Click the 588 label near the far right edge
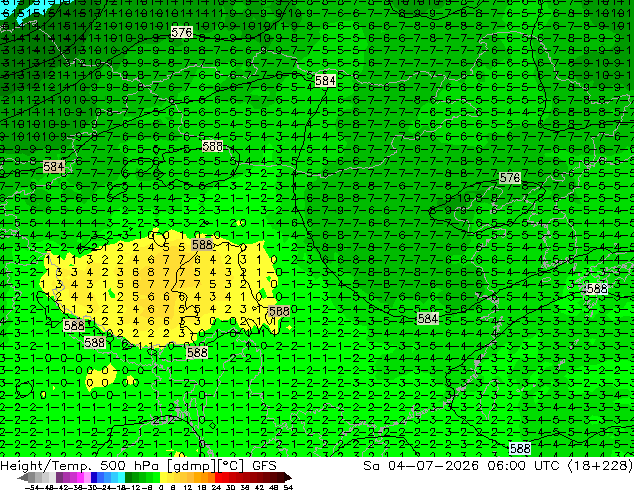This screenshot has height=490, width=634. [597, 289]
